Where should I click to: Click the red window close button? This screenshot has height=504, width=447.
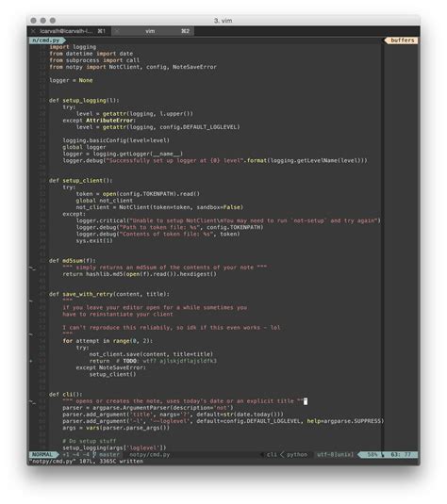[x=33, y=20]
